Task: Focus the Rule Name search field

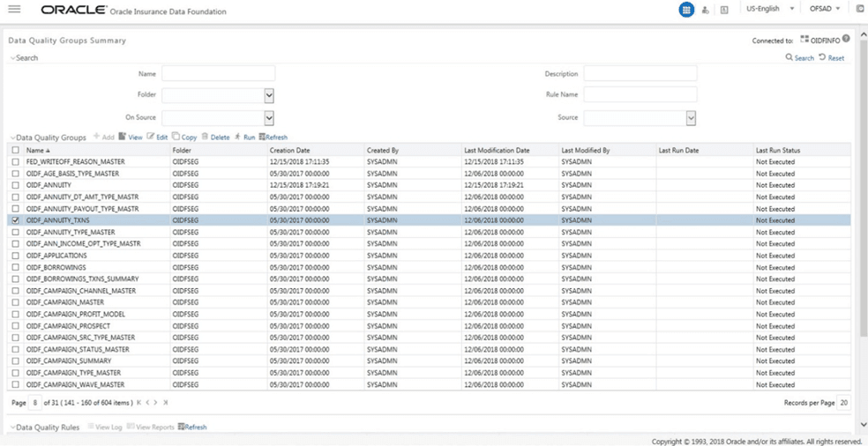Action: (640, 94)
